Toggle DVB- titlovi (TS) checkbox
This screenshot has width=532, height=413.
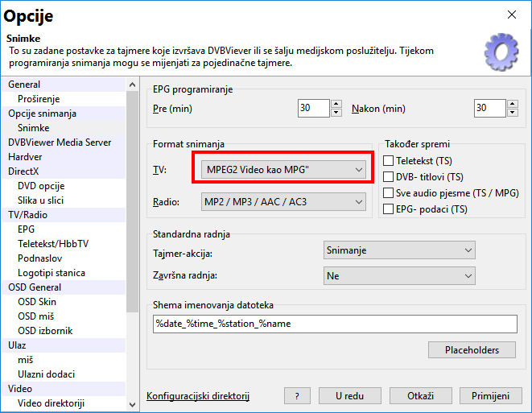point(389,177)
